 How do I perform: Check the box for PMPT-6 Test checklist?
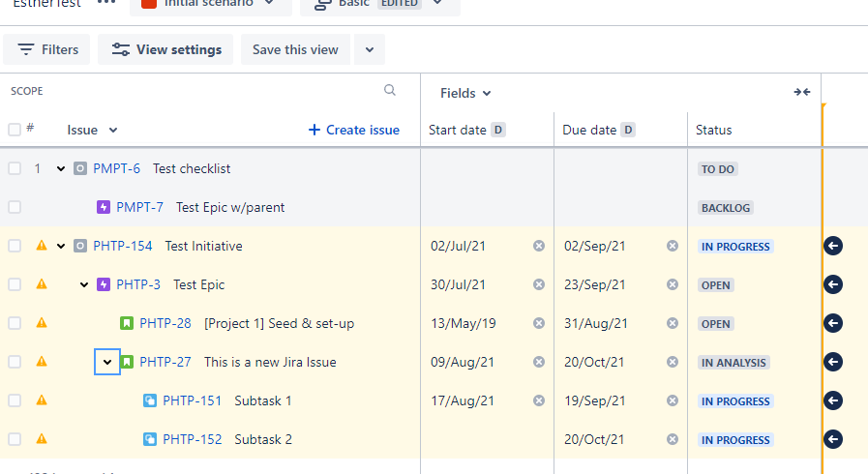click(x=15, y=168)
